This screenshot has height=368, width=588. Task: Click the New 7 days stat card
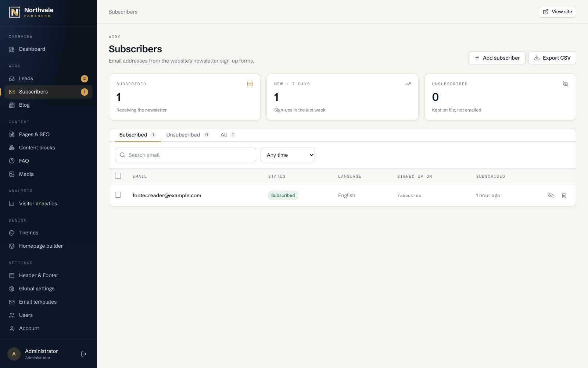point(343,97)
